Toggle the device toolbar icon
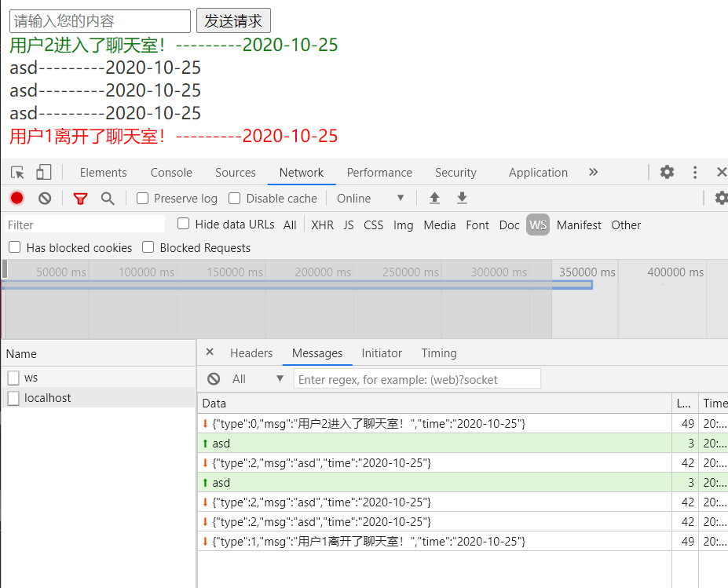 click(x=43, y=172)
